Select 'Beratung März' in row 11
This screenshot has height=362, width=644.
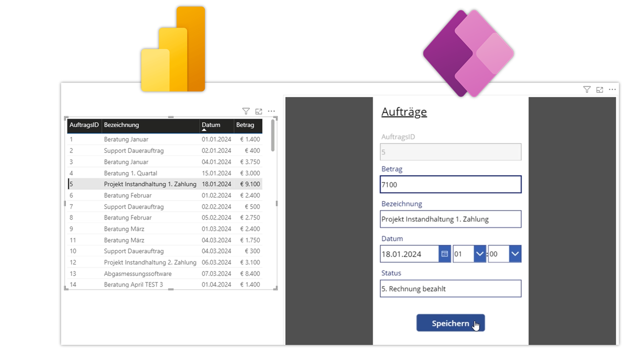pyautogui.click(x=124, y=240)
